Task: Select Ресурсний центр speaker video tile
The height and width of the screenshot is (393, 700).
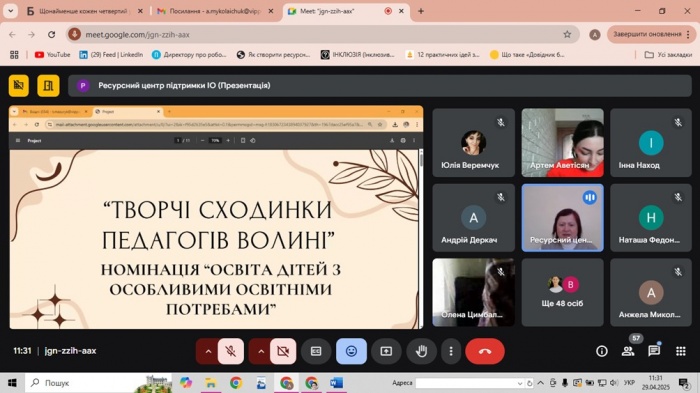Action: pyautogui.click(x=562, y=217)
